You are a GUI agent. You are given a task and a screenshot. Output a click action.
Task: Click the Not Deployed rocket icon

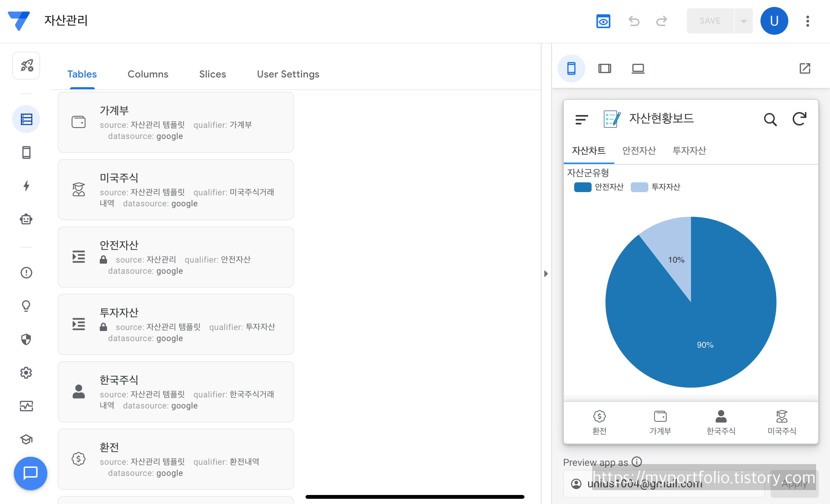(26, 66)
